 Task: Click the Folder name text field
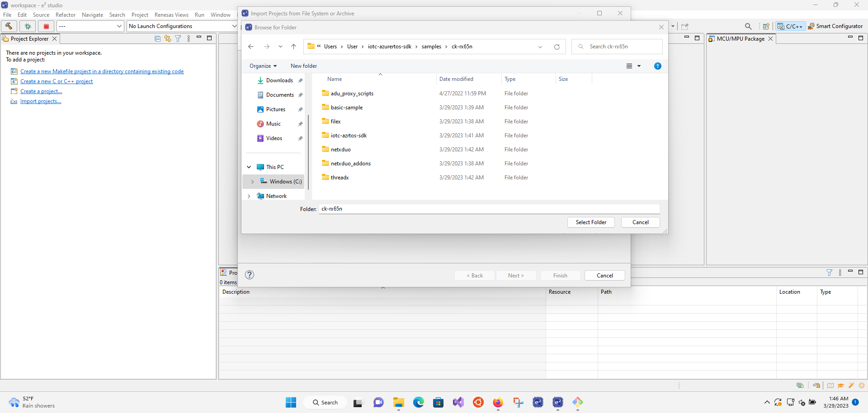pos(489,209)
